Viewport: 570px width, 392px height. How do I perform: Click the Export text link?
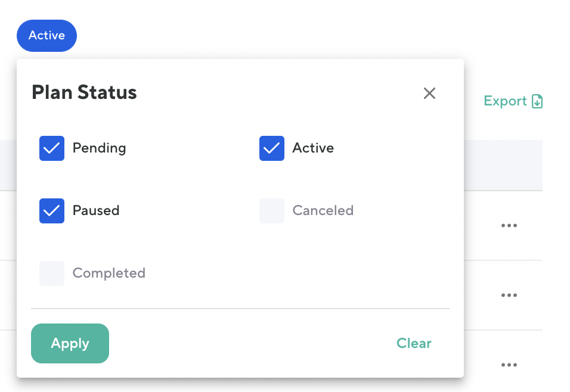505,101
